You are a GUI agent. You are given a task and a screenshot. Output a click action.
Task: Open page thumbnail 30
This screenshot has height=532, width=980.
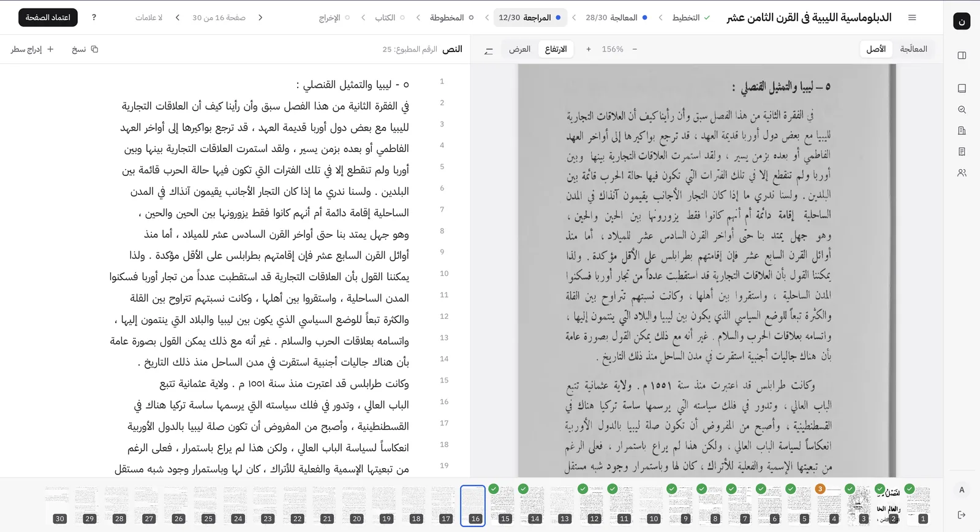[57, 506]
